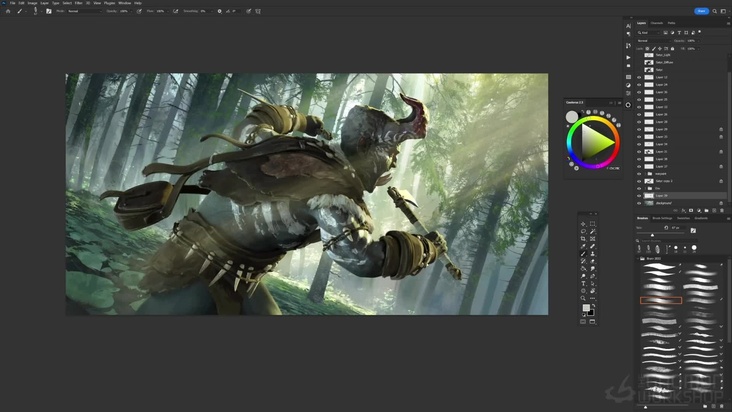Filter layers by type (T) icon

point(679,33)
